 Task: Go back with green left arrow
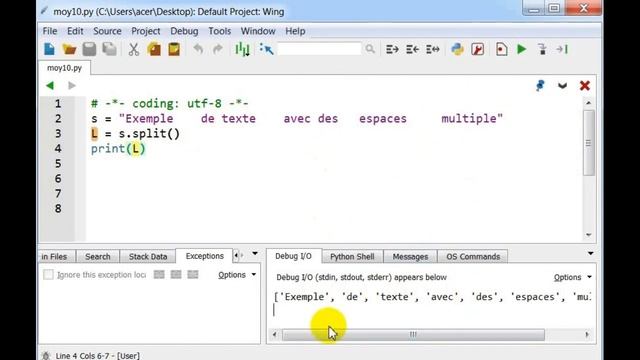tap(50, 85)
